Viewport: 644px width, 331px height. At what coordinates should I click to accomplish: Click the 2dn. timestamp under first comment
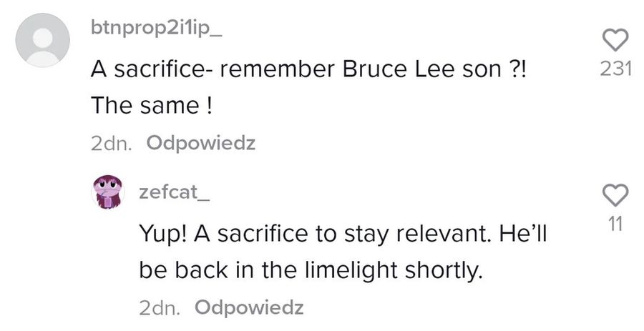tap(112, 144)
